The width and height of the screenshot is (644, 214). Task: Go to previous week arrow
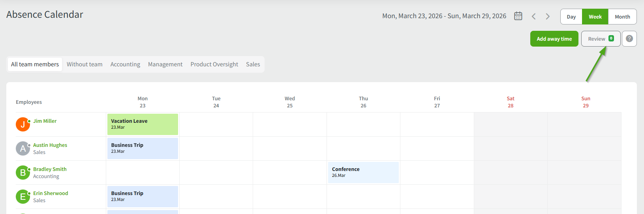pos(533,16)
